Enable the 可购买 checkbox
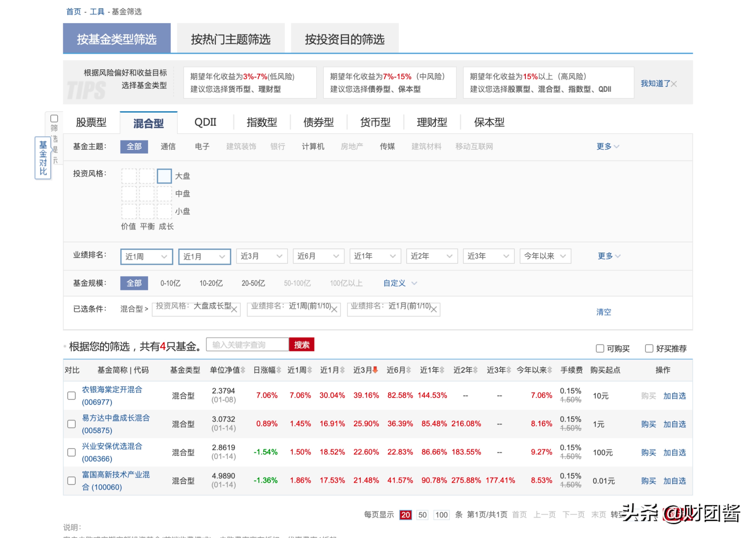This screenshot has width=756, height=538. [x=600, y=349]
